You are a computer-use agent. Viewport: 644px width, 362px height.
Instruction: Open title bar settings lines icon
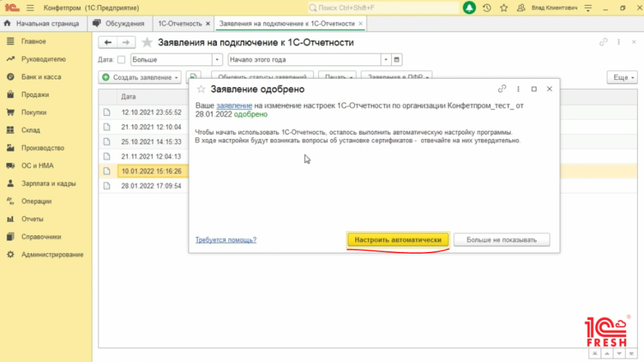pyautogui.click(x=588, y=8)
